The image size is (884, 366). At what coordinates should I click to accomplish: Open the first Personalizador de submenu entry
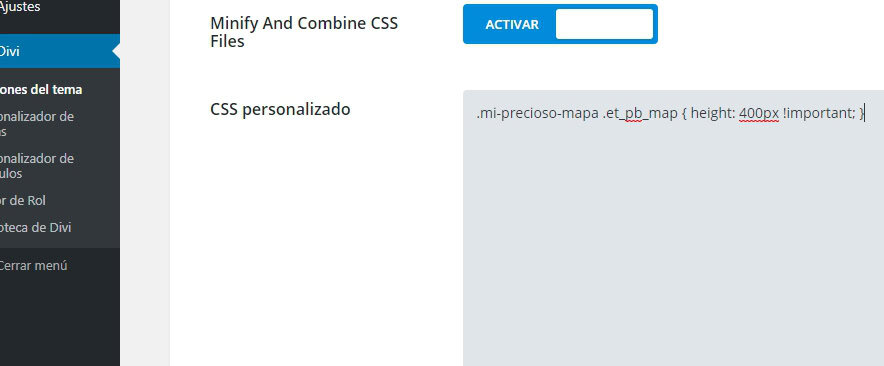click(x=37, y=124)
